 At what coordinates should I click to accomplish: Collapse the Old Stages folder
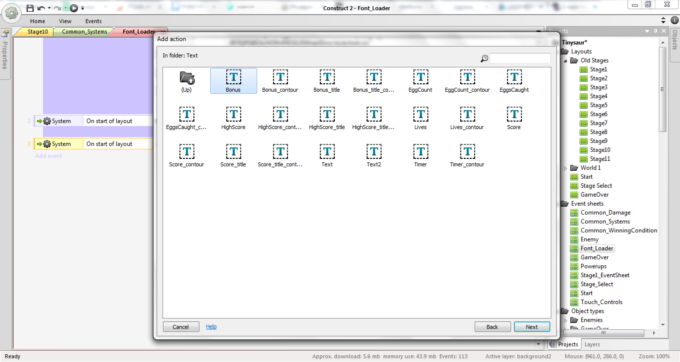point(566,61)
